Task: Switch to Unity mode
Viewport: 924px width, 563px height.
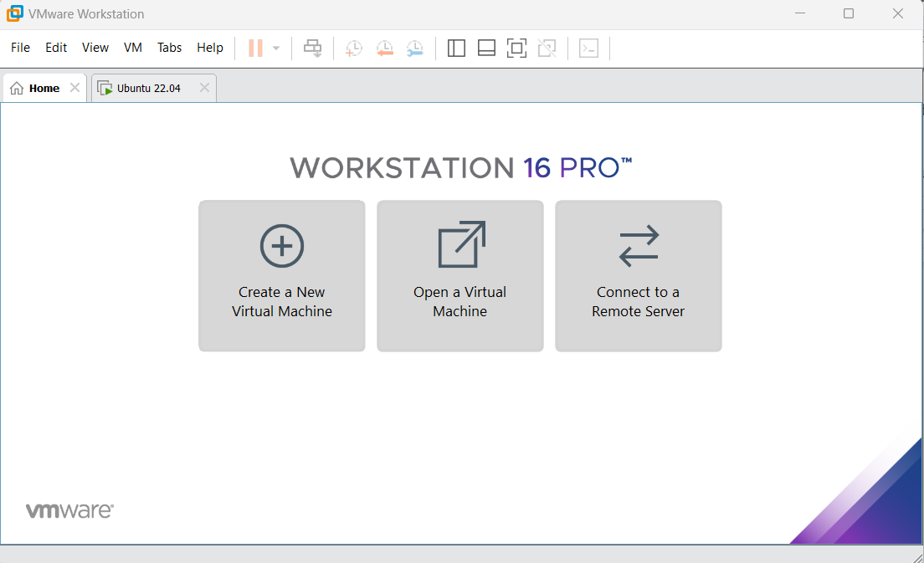Action: (547, 49)
